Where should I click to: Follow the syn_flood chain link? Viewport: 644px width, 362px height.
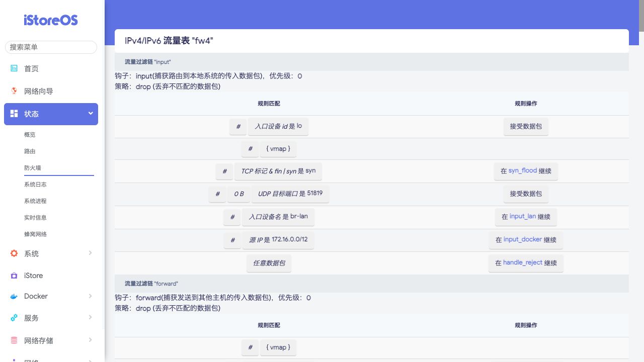coord(522,171)
